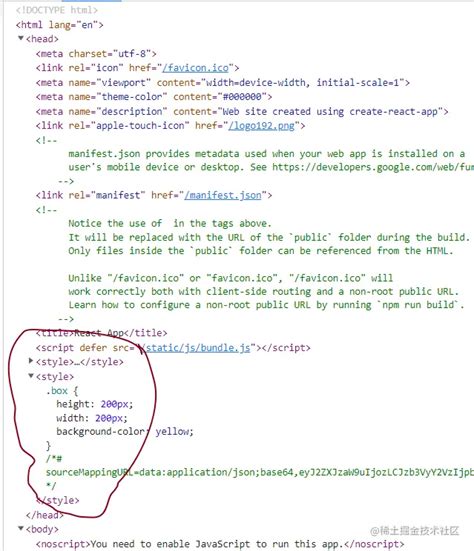Open the /manifest.json link
The height and width of the screenshot is (551, 474).
click(223, 195)
